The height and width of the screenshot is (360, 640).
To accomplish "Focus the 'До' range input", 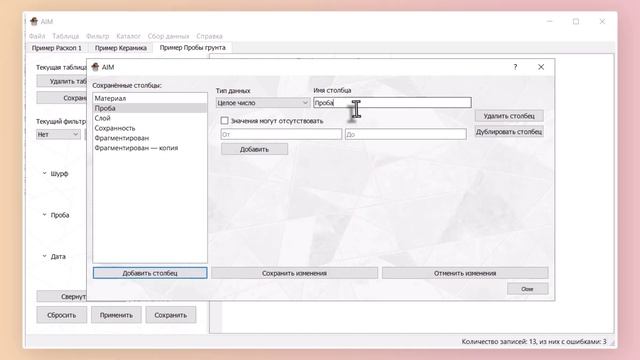I will (x=405, y=134).
